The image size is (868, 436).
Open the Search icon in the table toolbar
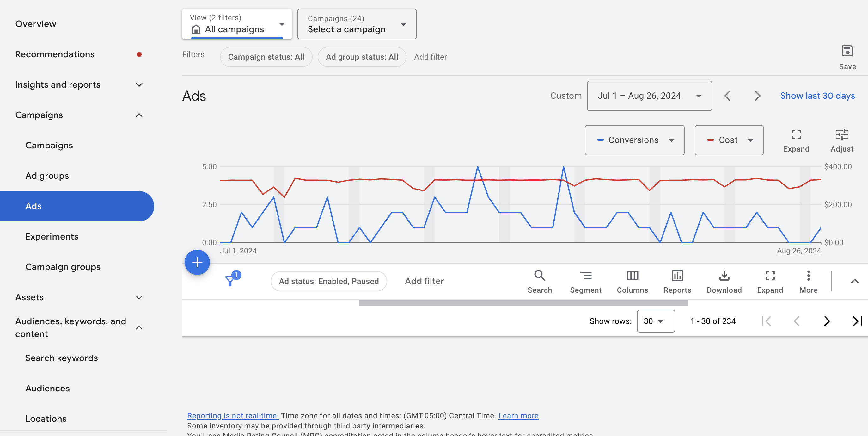(x=540, y=276)
